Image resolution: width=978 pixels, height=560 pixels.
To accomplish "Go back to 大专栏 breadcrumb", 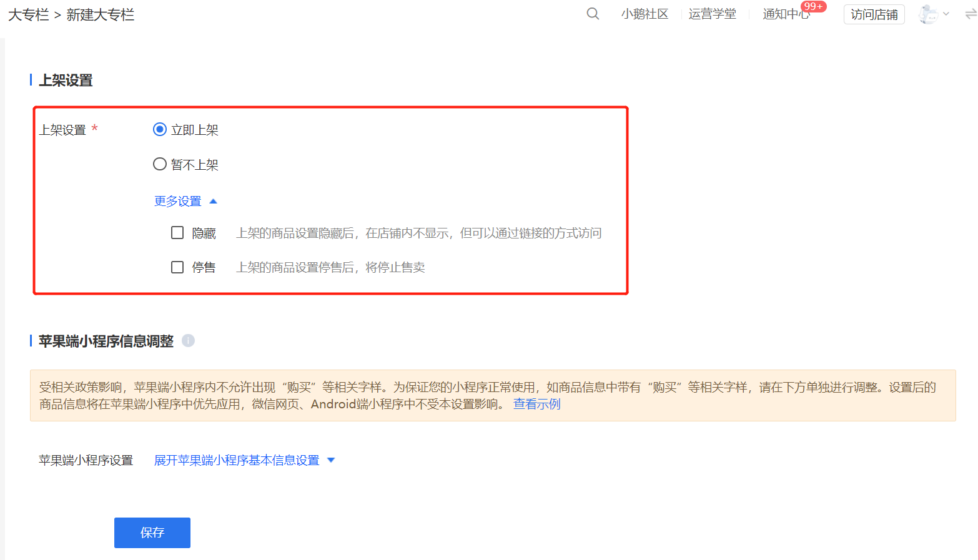I will coord(28,15).
